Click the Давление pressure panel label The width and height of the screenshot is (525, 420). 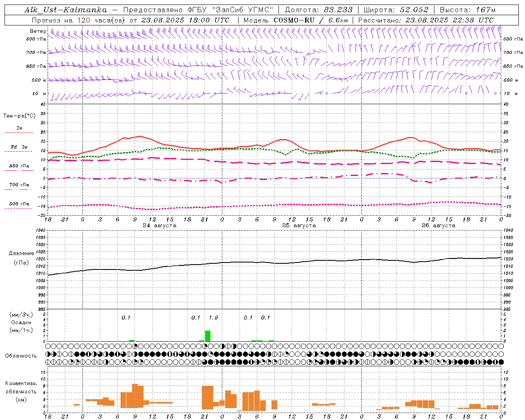coord(21,253)
